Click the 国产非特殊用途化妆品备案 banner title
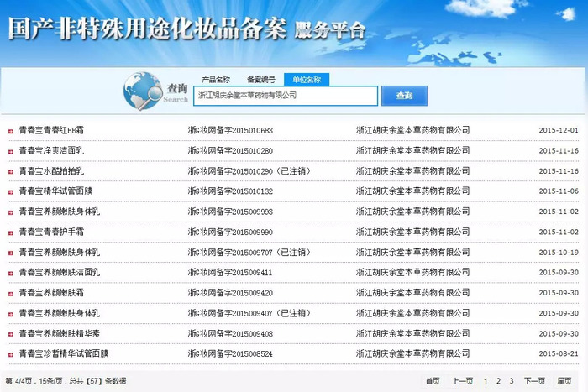Screen dimensions: 588x392 tap(147, 29)
